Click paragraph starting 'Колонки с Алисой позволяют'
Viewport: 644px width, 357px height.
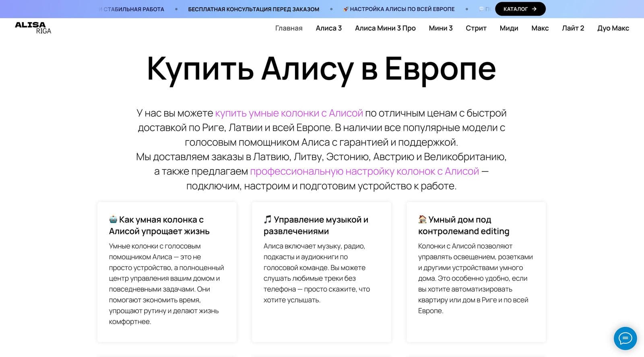[475, 279]
